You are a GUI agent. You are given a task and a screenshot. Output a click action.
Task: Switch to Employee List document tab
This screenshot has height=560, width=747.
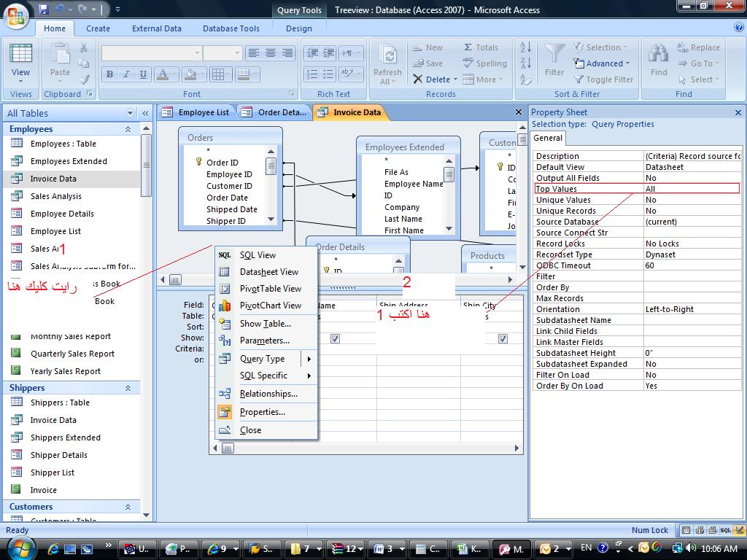coord(196,112)
